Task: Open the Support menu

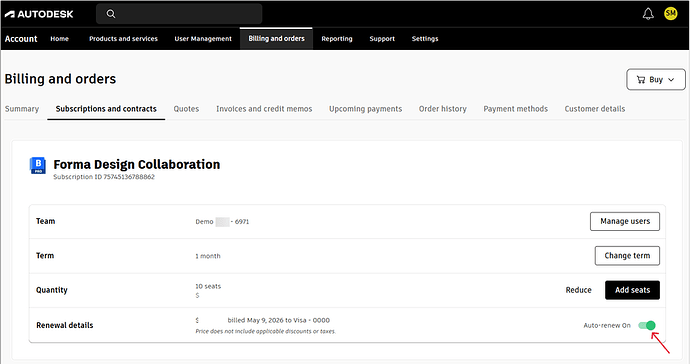Action: coord(382,39)
